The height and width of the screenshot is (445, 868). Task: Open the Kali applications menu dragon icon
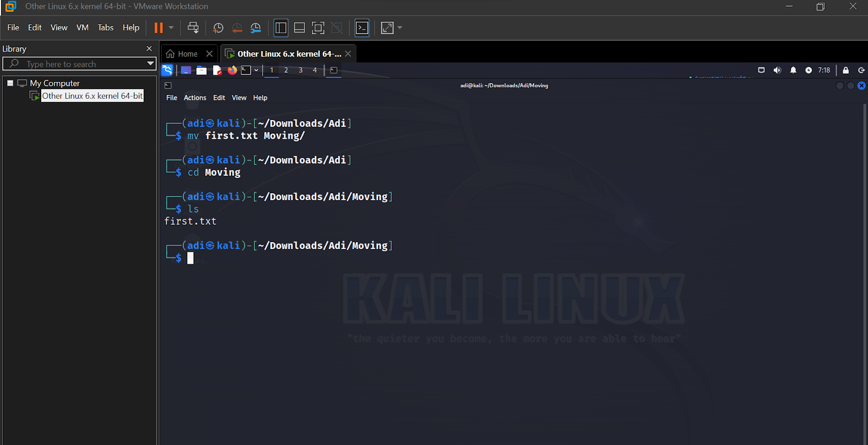pos(167,70)
